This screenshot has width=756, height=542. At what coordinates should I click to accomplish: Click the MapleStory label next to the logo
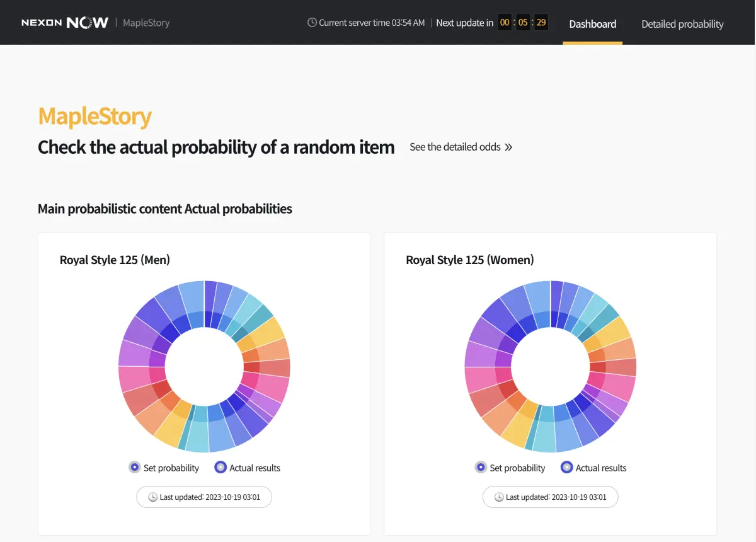pos(146,22)
